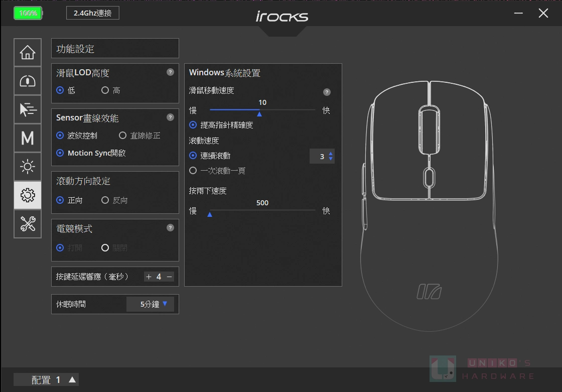The image size is (562, 392).
Task: Click help icon for Sensor畫線效能
Action: (x=170, y=117)
